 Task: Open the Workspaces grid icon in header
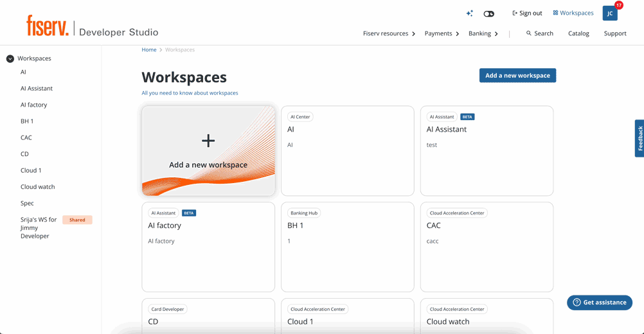pos(555,13)
